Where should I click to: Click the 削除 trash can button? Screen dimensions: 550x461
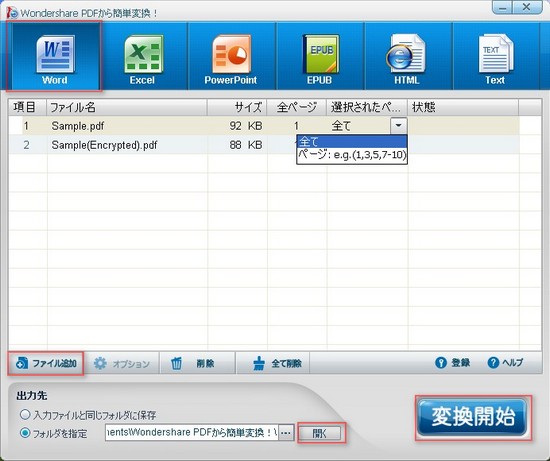(197, 363)
